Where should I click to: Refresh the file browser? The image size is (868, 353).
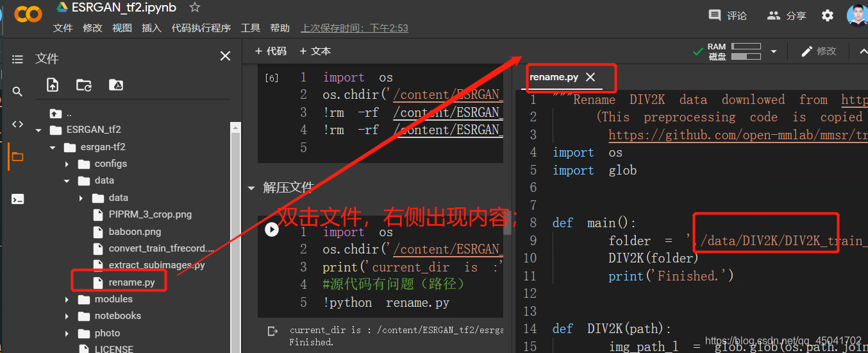point(83,85)
